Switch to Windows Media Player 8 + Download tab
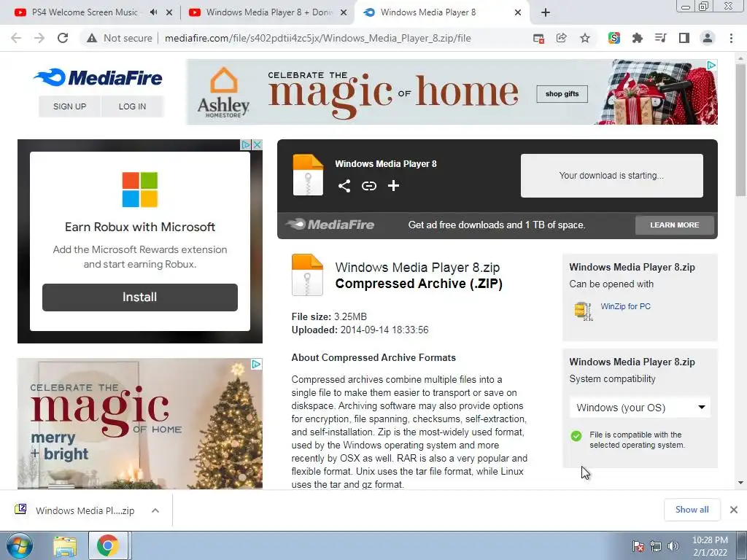747x560 pixels. click(x=268, y=12)
